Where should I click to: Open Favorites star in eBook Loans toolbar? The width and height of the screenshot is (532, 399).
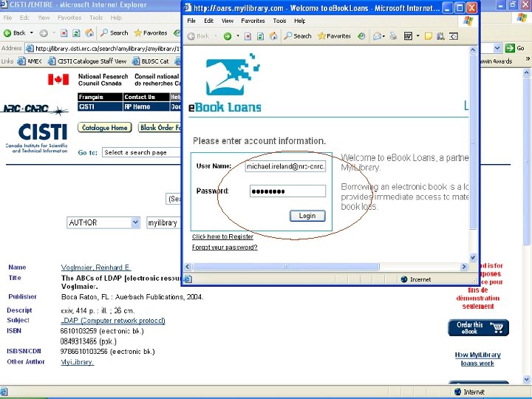click(x=334, y=35)
